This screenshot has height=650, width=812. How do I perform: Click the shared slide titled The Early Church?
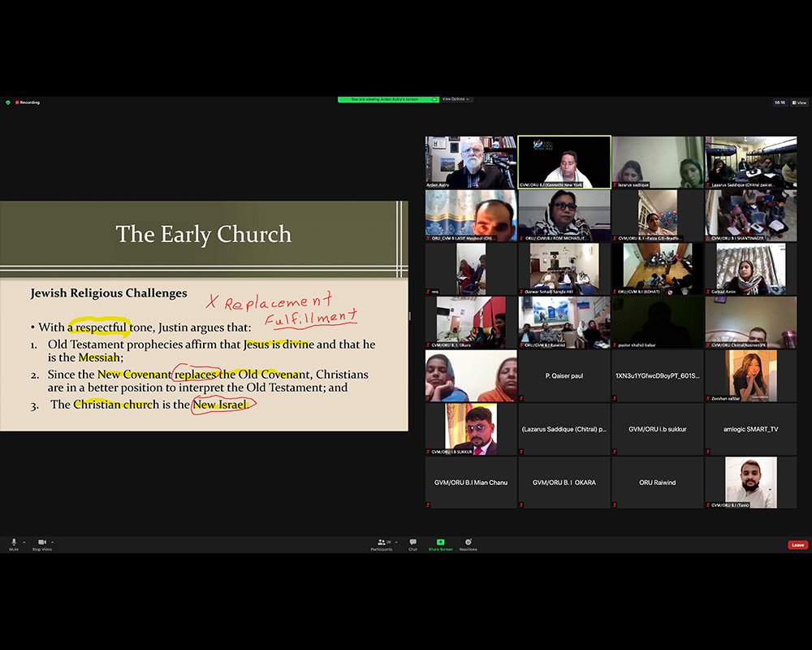click(203, 315)
